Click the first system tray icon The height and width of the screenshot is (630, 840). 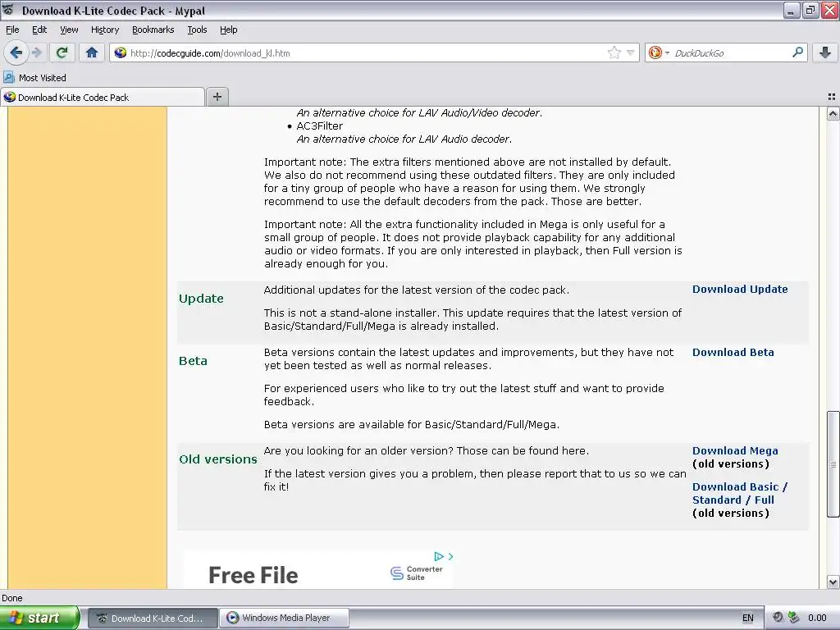pyautogui.click(x=778, y=618)
